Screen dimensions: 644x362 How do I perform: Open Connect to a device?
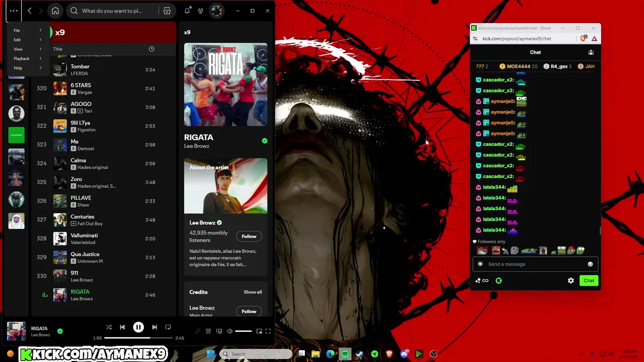219,331
